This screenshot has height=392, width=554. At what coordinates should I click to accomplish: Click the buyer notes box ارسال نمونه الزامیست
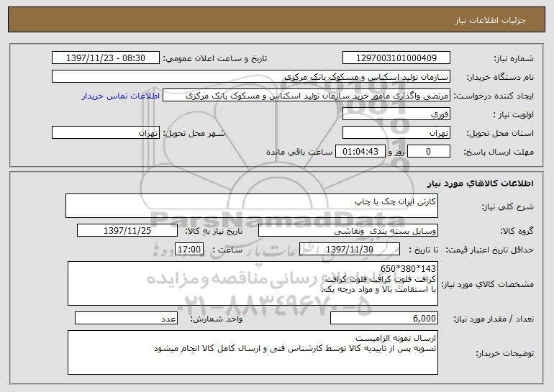[253, 352]
